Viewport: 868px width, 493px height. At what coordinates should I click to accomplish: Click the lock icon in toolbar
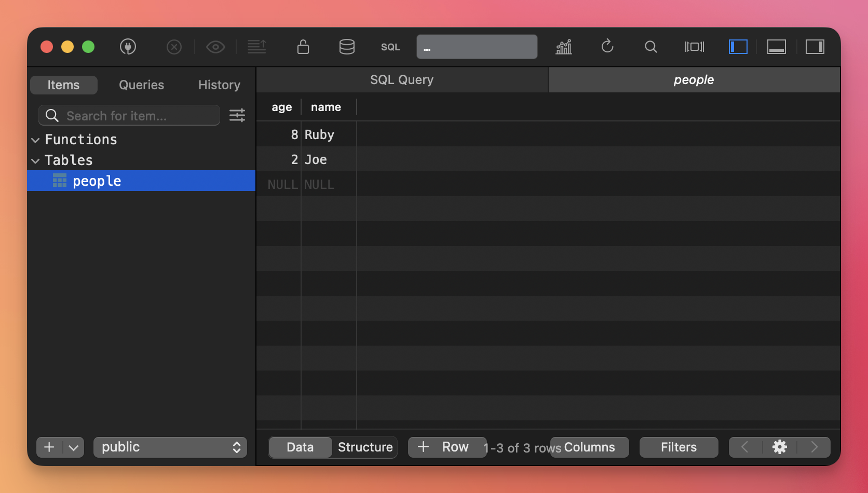point(303,47)
